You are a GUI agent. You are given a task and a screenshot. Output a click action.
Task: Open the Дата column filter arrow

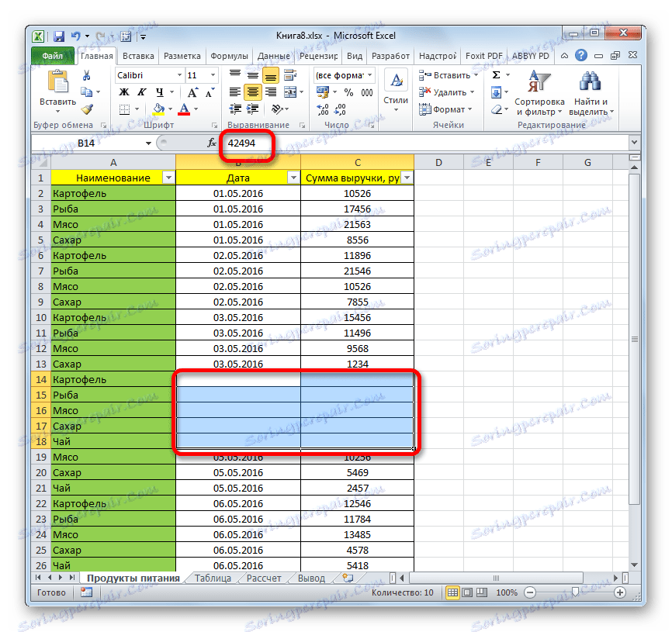pyautogui.click(x=293, y=177)
